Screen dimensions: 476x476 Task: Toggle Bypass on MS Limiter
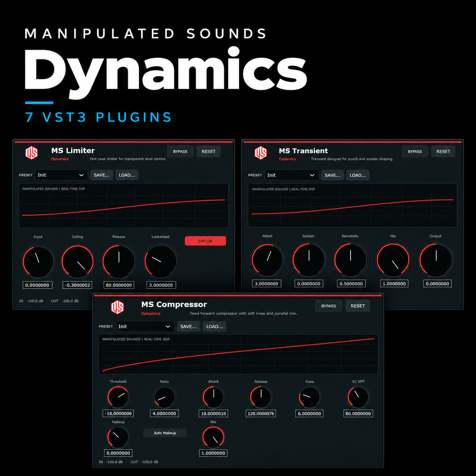click(x=180, y=152)
